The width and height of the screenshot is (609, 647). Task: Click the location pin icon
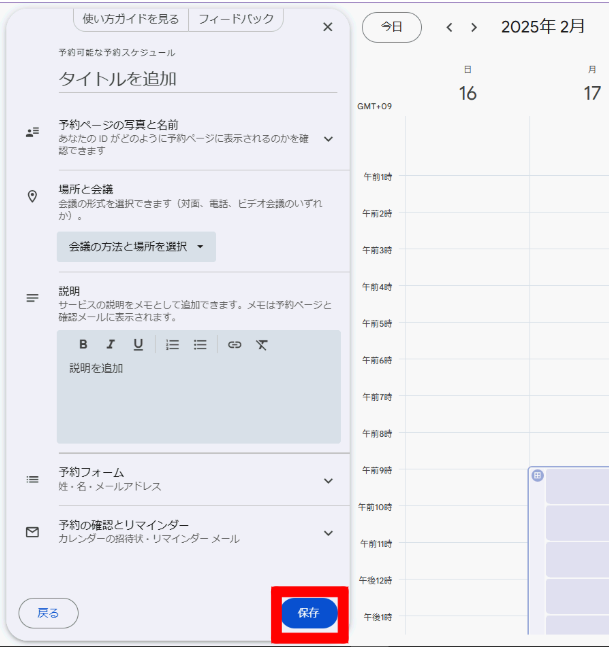click(32, 196)
